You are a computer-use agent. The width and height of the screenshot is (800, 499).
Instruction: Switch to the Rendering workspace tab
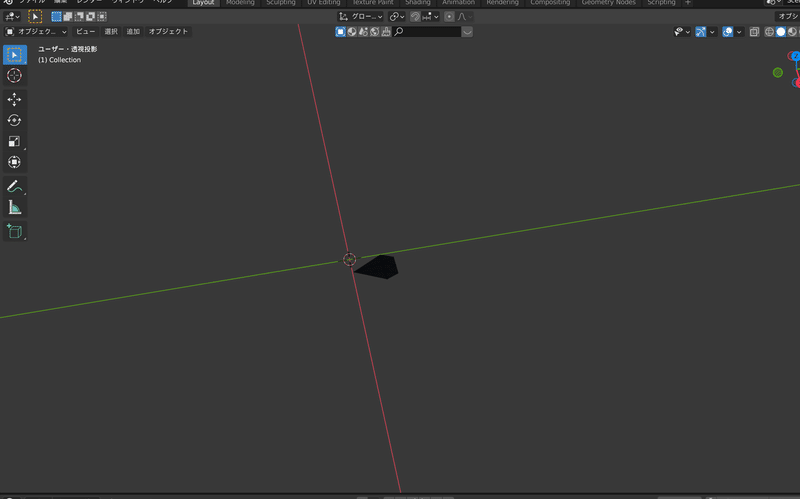pyautogui.click(x=502, y=3)
